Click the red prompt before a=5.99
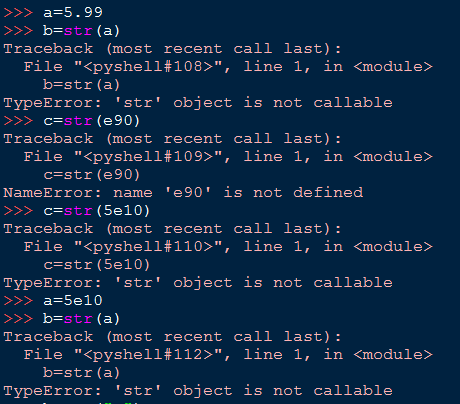Image resolution: width=460 pixels, height=404 pixels. coord(18,13)
